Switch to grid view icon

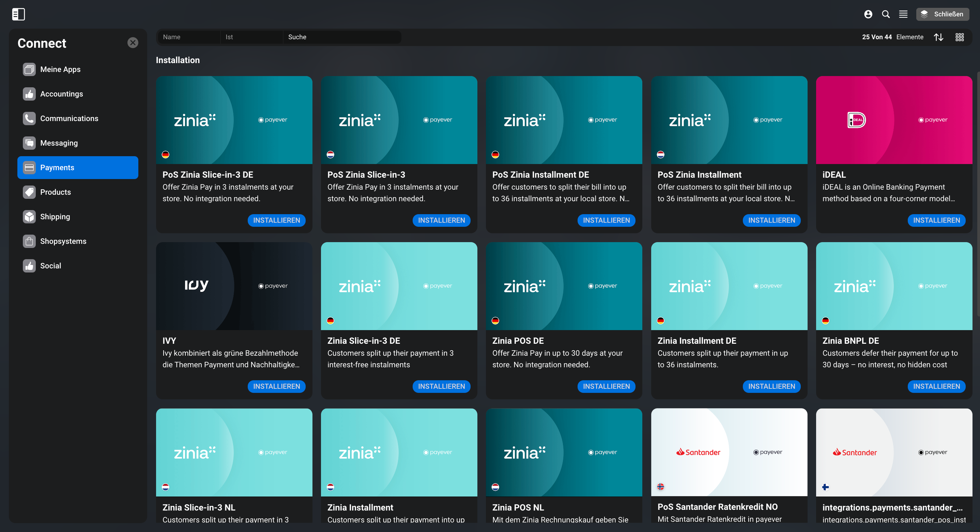pos(960,37)
